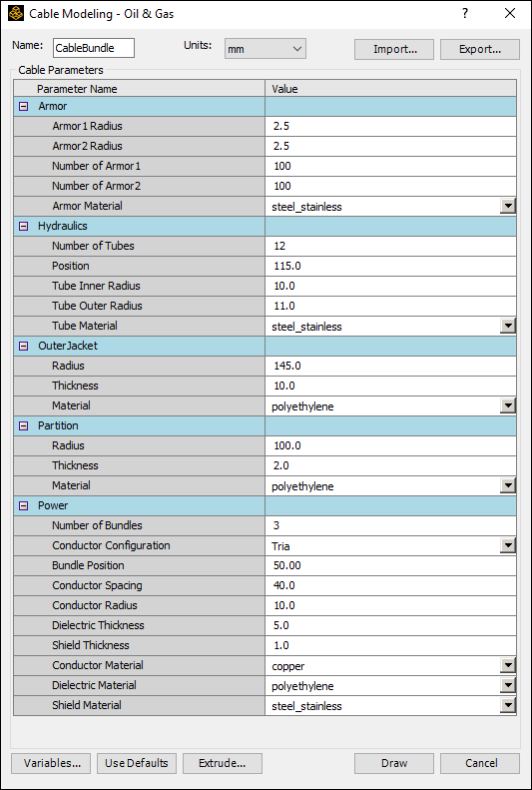The image size is (532, 790).
Task: Click the OuterJacket Thickness value 10.0
Action: tap(390, 386)
